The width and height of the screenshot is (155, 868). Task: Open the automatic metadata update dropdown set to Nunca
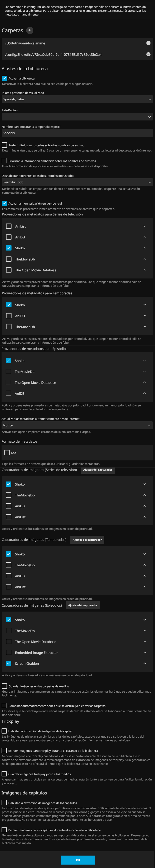(77, 425)
